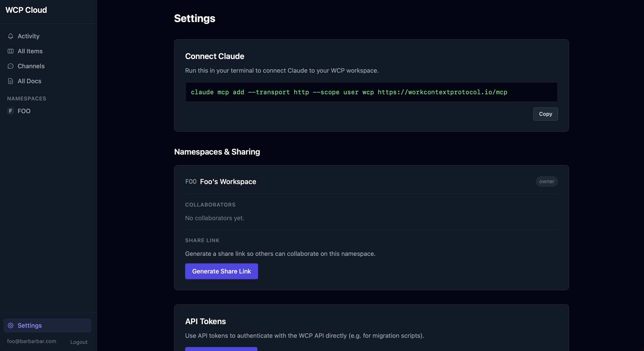
Task: Click the owner badge on Foo's Workspace
Action: tap(547, 181)
